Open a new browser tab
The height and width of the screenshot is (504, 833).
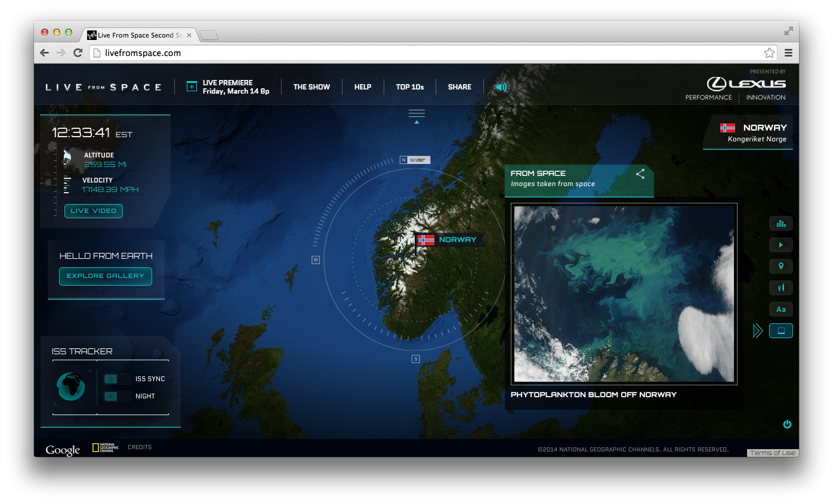click(x=209, y=36)
